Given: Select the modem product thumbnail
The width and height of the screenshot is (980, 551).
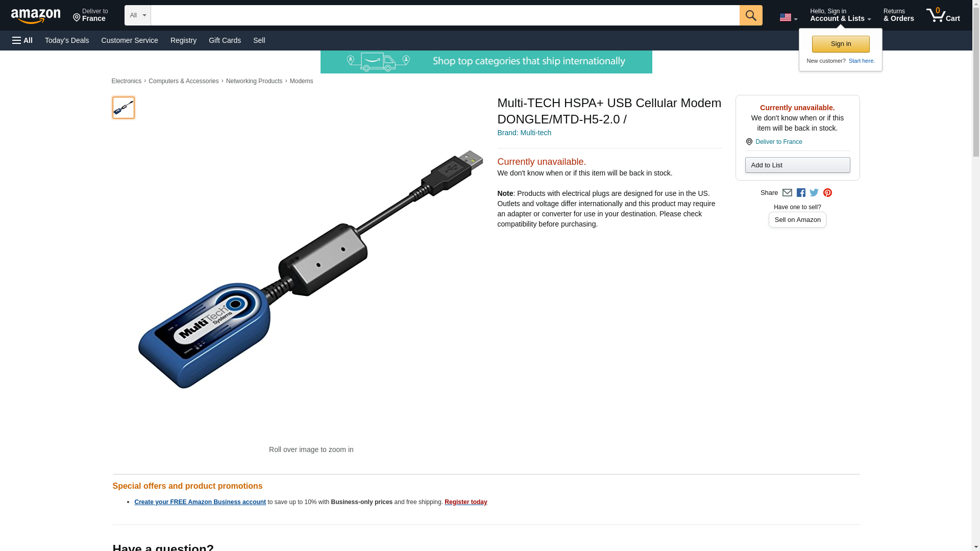Looking at the screenshot, I should pos(124,108).
